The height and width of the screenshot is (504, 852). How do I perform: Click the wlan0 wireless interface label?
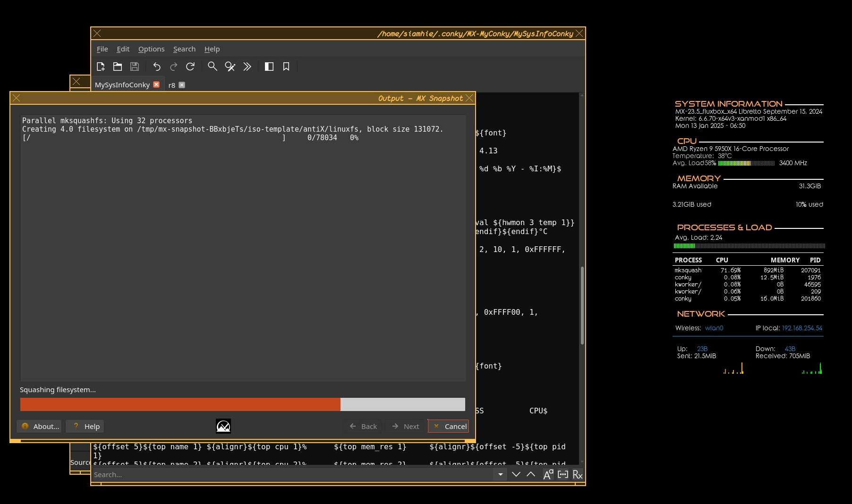714,328
